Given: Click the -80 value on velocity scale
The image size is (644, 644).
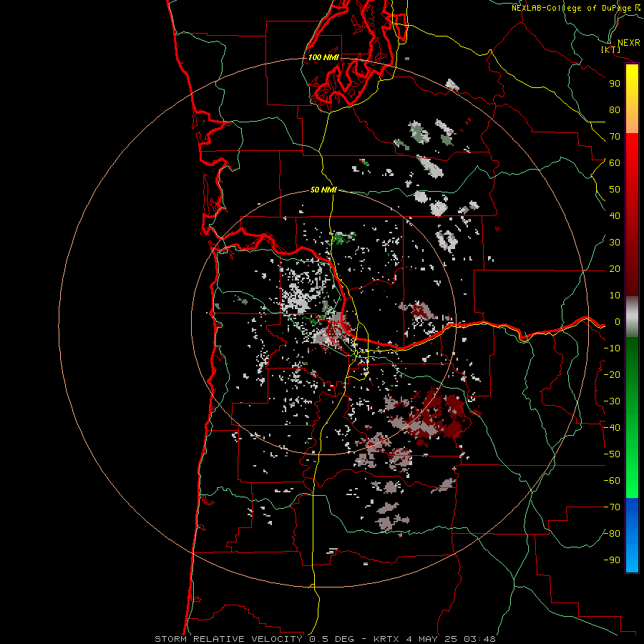Looking at the screenshot, I should point(612,534).
